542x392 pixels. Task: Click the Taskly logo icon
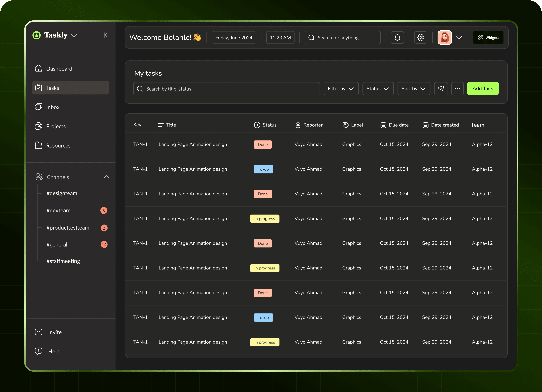(x=37, y=35)
